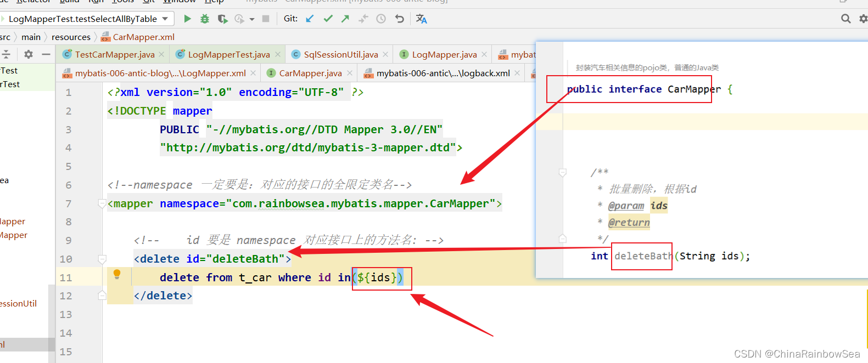The height and width of the screenshot is (363, 868).
Task: Open Search Everywhere magnifier icon
Action: point(845,19)
